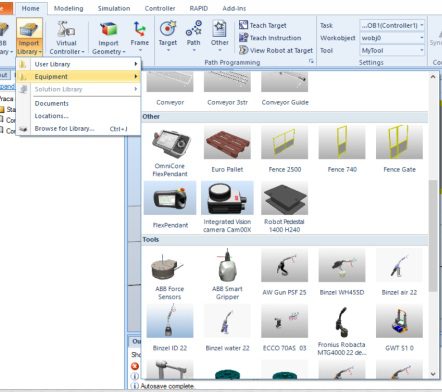Open Path Programming dialog launcher
The width and height of the screenshot is (442, 392).
coord(311,61)
